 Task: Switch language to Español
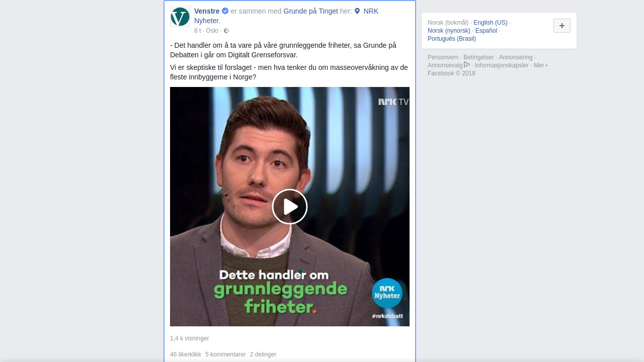[x=486, y=31]
